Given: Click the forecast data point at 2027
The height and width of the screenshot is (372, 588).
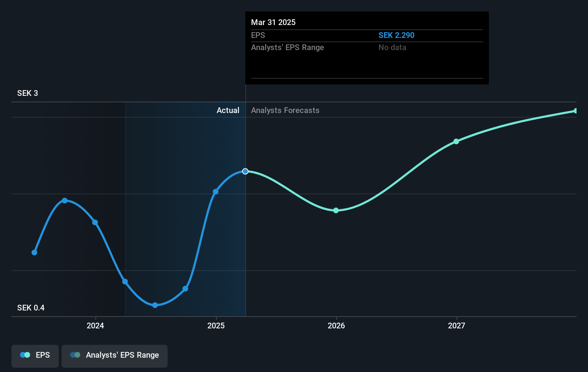Looking at the screenshot, I should (x=456, y=142).
